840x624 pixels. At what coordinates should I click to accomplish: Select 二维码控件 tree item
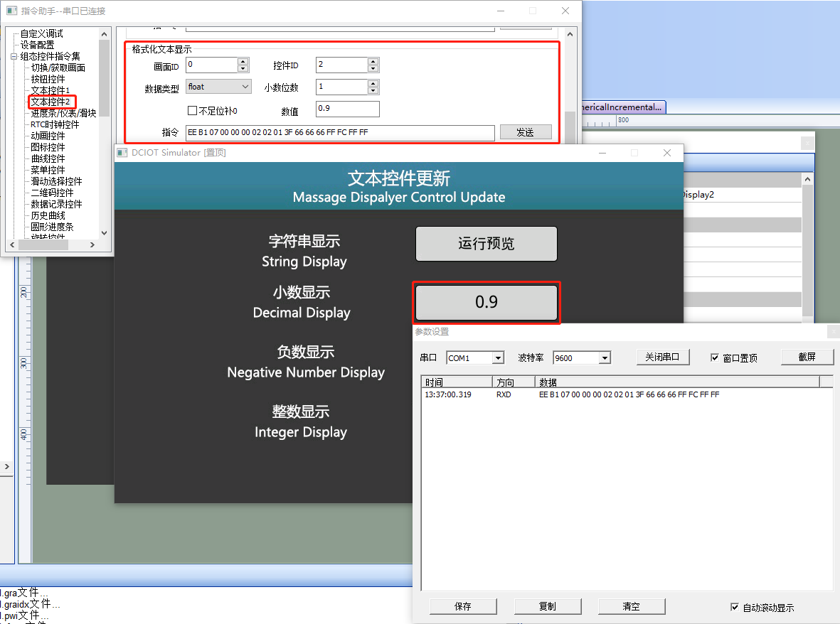52,193
